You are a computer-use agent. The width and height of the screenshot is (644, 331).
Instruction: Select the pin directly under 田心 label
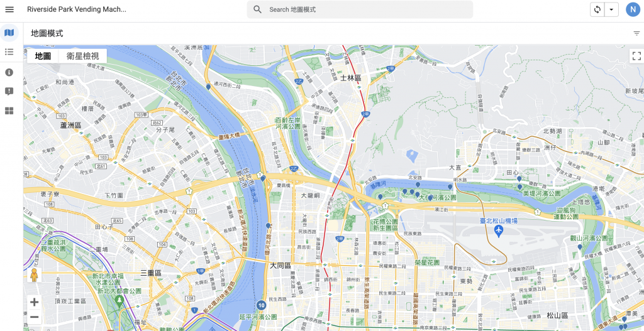coord(519,179)
